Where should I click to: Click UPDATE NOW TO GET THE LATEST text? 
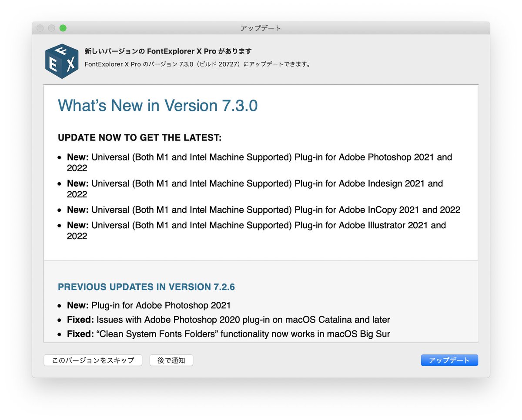140,138
